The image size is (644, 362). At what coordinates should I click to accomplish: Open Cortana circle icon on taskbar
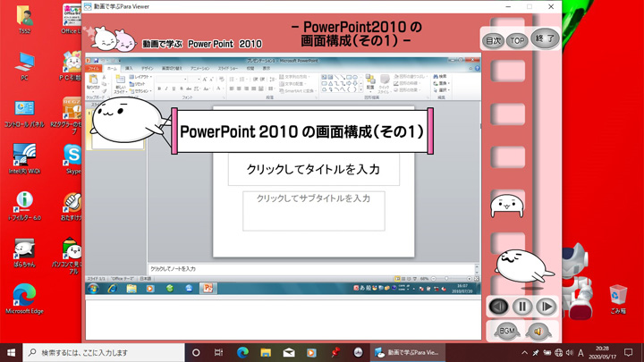click(196, 352)
